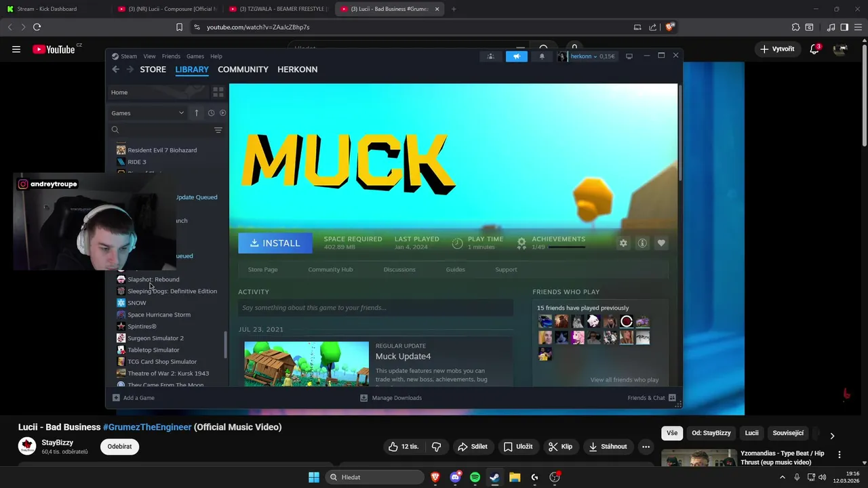Screen dimensions: 868x488
Task: Open Friends & Chat panel
Action: [x=652, y=398]
